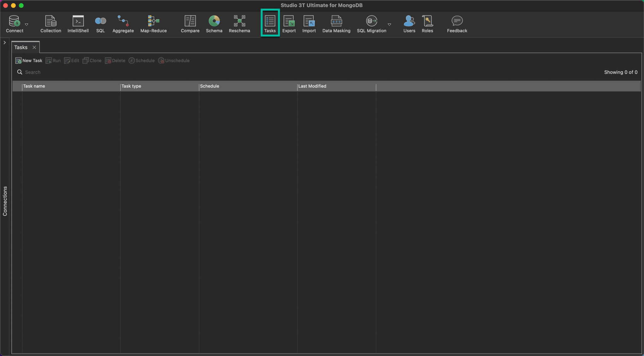This screenshot has width=644, height=356.
Task: Open the Users management view
Action: [408, 24]
